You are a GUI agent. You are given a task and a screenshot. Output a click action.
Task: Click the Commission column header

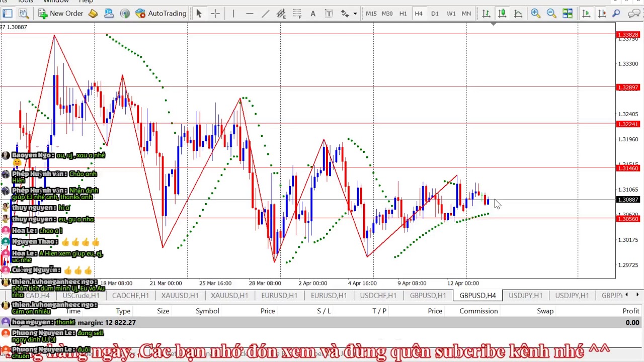coord(478,311)
